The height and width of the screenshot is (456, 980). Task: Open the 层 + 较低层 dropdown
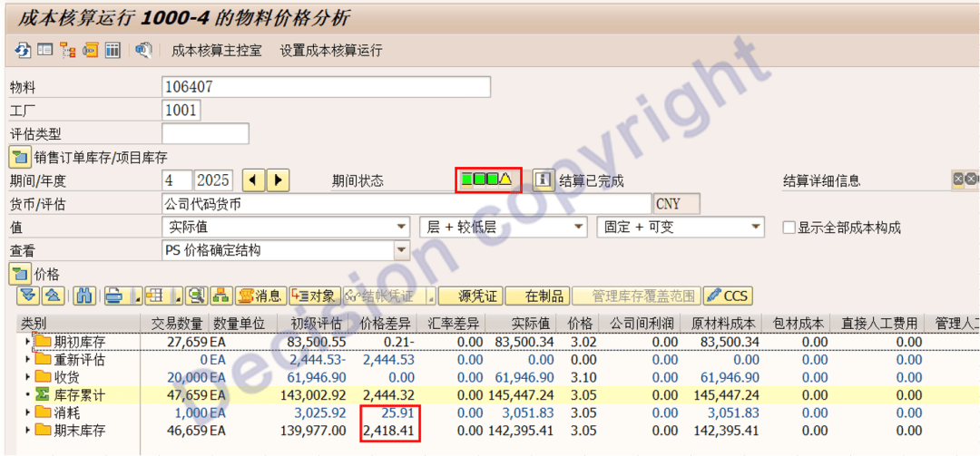578,228
